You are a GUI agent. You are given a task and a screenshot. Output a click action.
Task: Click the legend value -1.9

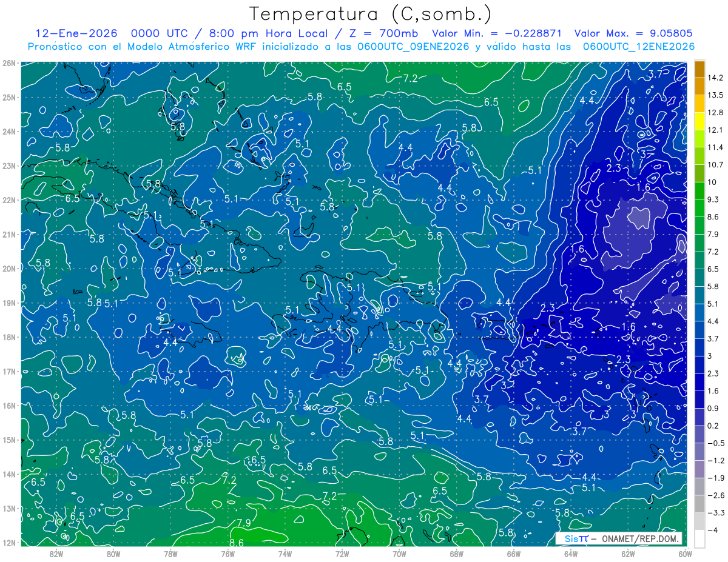[x=716, y=478]
